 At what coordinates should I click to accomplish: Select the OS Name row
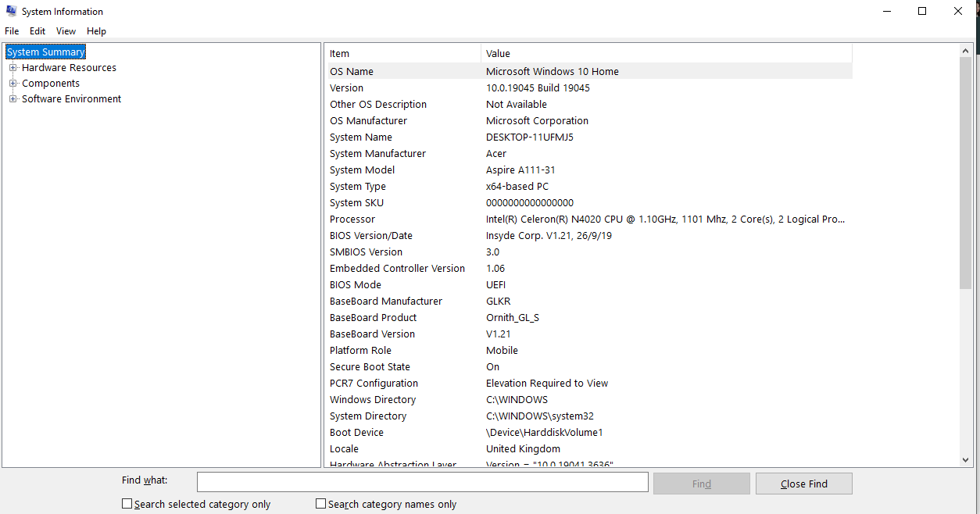pos(588,71)
